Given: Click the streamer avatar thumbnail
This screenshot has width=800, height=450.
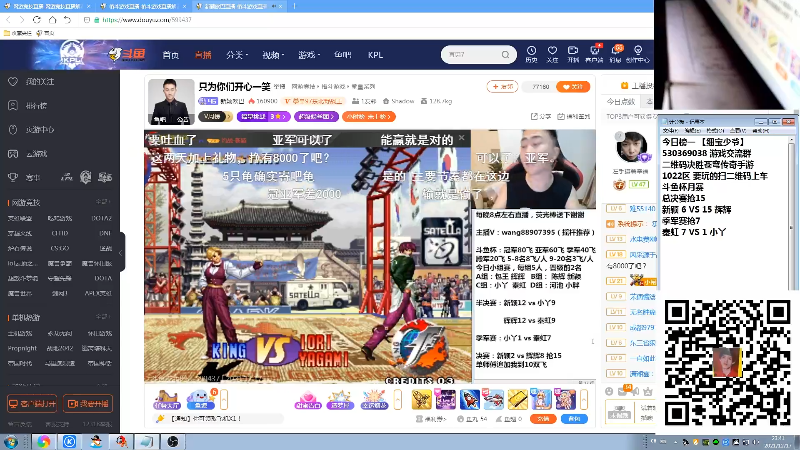Looking at the screenshot, I should pos(171,102).
